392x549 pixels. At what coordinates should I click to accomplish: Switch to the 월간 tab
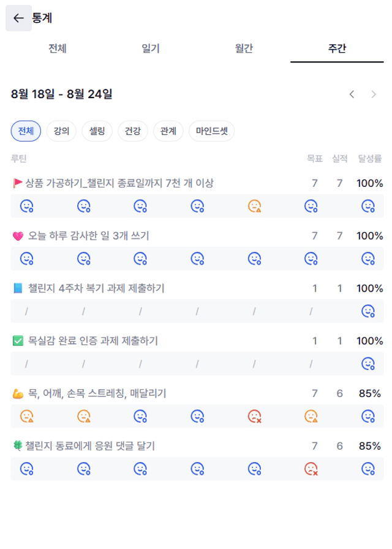pyautogui.click(x=244, y=48)
